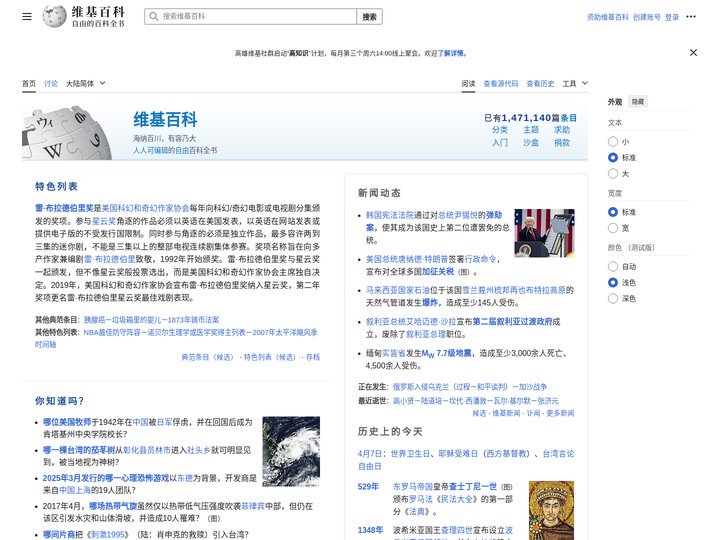This screenshot has width=720, height=540.
Task: Open the 查看历史 history tab
Action: pyautogui.click(x=540, y=83)
